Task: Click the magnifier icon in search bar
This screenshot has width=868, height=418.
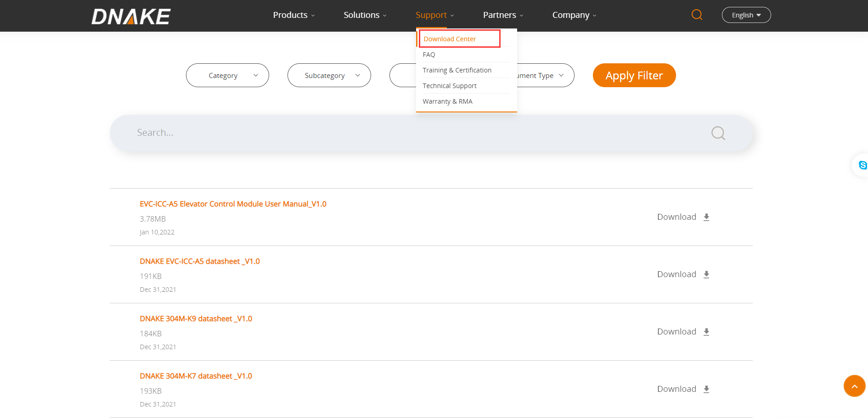Action: coord(718,133)
